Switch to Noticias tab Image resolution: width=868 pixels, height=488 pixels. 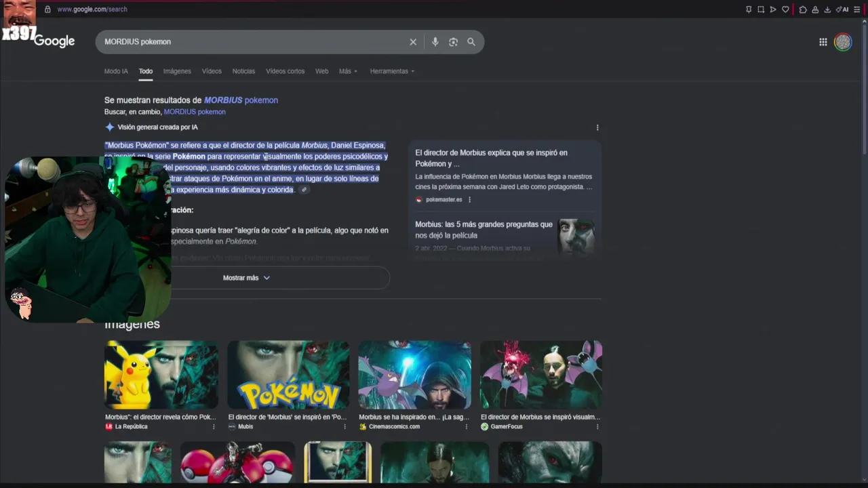pyautogui.click(x=243, y=71)
